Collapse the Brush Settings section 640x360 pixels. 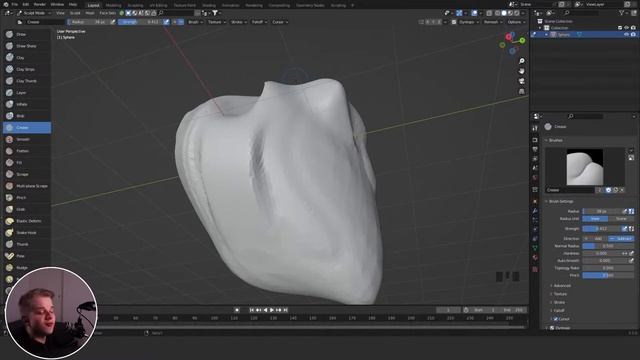point(560,202)
